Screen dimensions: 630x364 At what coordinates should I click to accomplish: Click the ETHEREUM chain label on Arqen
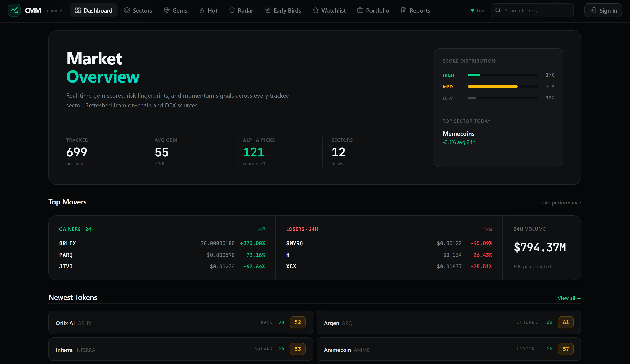click(x=529, y=322)
